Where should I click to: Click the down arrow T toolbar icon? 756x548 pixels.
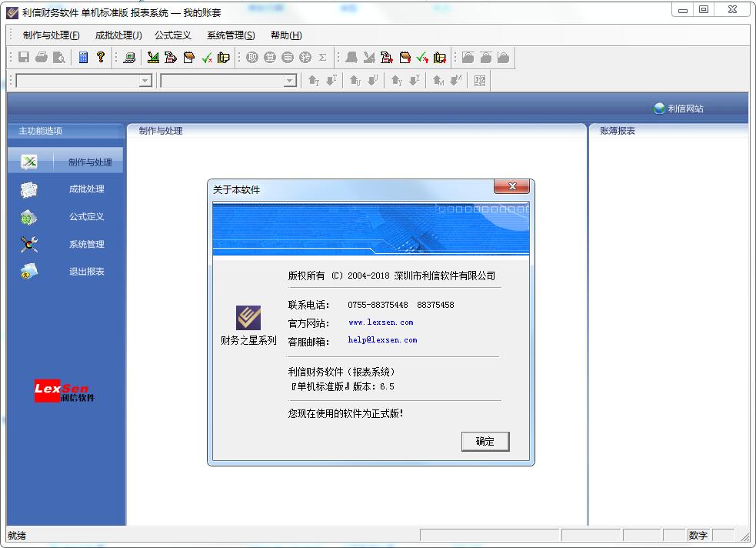(331, 81)
